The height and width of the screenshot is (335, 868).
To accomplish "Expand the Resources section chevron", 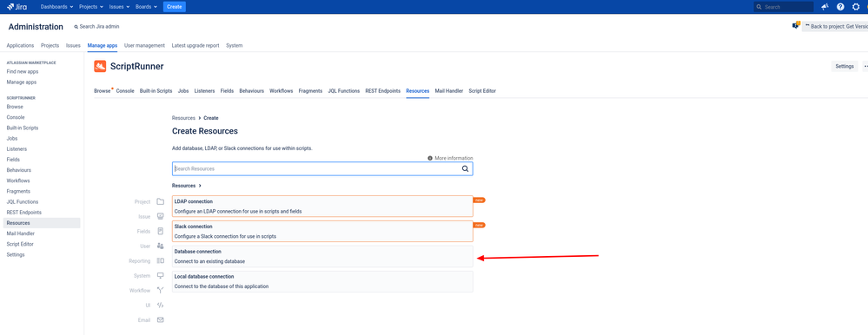I will coord(200,186).
